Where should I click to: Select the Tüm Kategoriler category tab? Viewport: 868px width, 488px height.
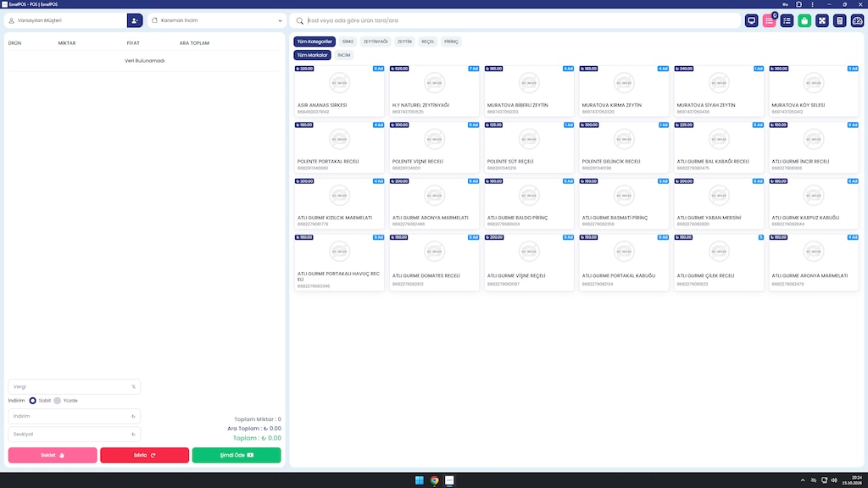[x=314, y=42]
